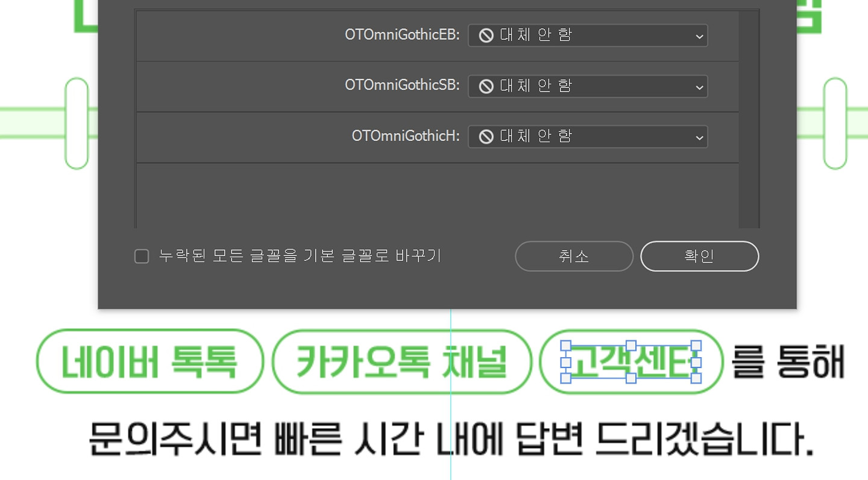Screen dimensions: 868x480
Task: Click the prohibition icon in the OTOmniGothicSB row
Action: [486, 87]
